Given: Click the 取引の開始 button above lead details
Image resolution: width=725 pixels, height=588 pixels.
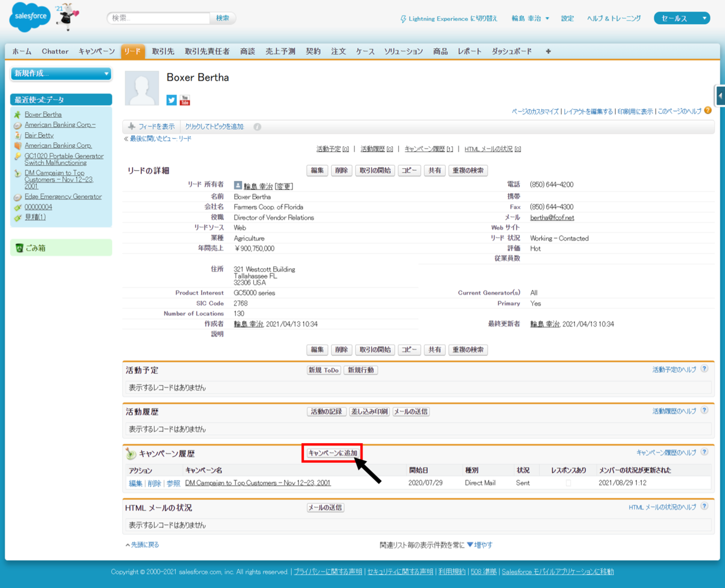Looking at the screenshot, I should coord(375,171).
